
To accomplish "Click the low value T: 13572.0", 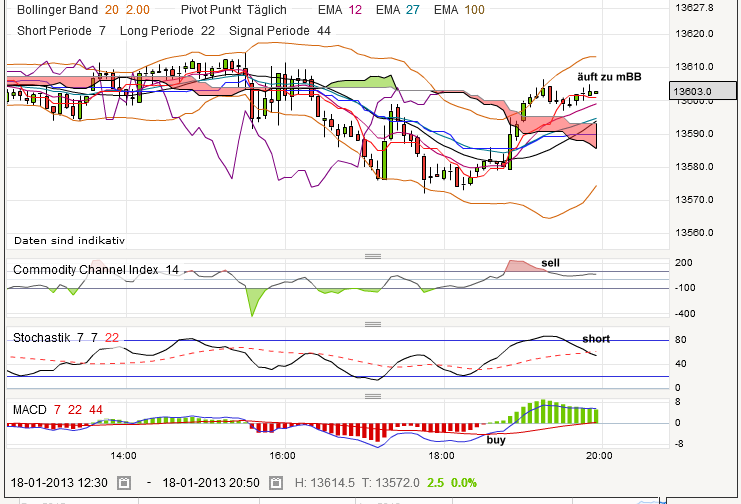I will coord(391,483).
